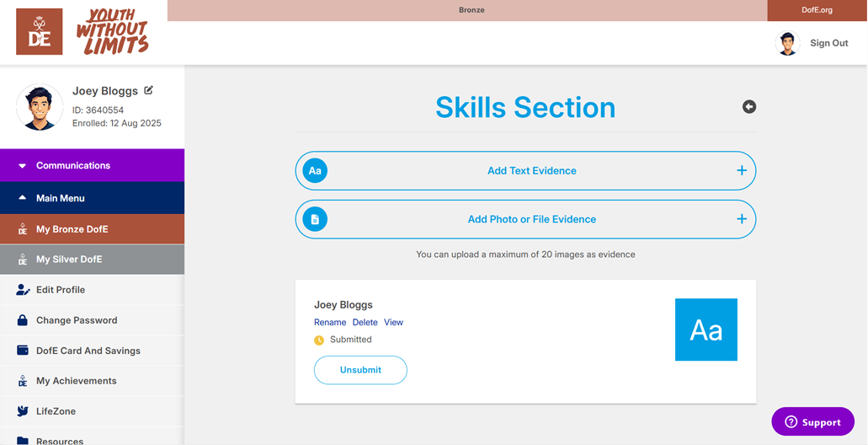Viewport: 868px width, 445px height.
Task: Click the blue Aa text evidence thumbnail
Action: pos(706,330)
